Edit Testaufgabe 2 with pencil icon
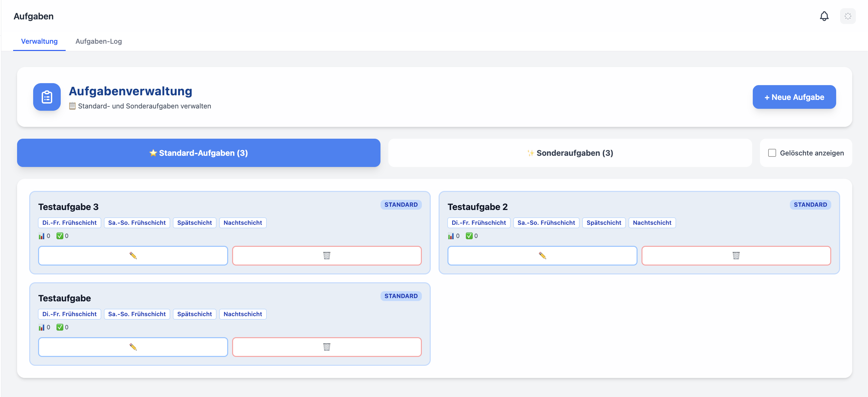The image size is (868, 397). tap(542, 255)
